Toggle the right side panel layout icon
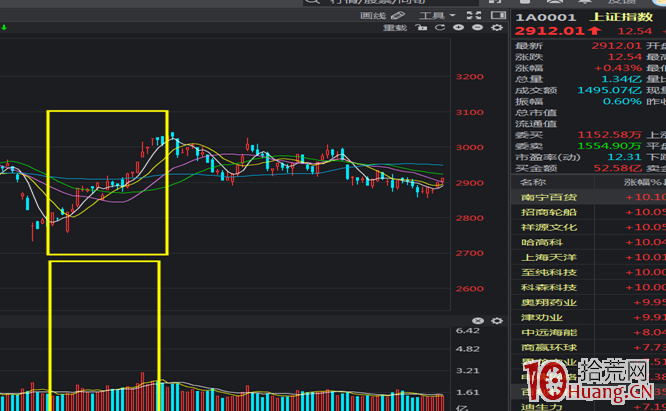This screenshot has width=666, height=411. tap(498, 15)
